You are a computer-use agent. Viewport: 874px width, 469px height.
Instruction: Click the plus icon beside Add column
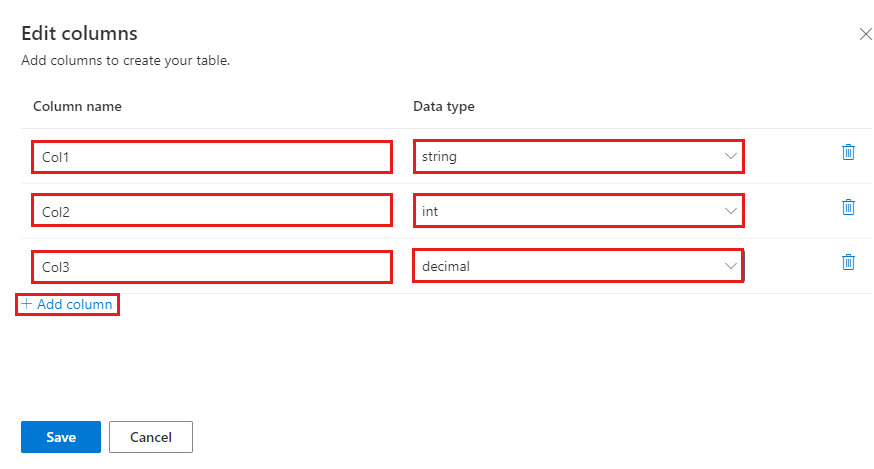coord(27,304)
